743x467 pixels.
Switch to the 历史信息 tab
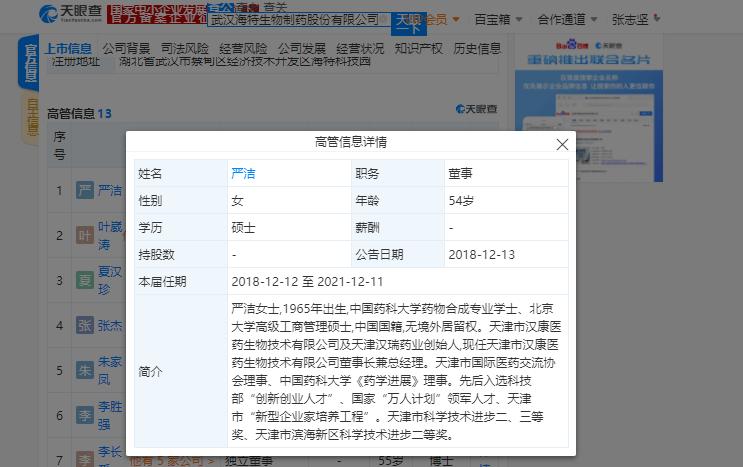[477, 48]
